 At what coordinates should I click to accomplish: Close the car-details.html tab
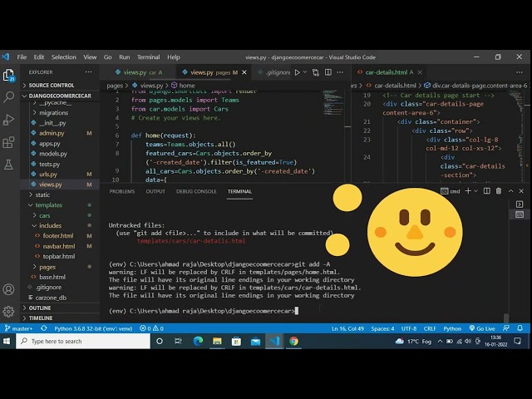tap(420, 72)
